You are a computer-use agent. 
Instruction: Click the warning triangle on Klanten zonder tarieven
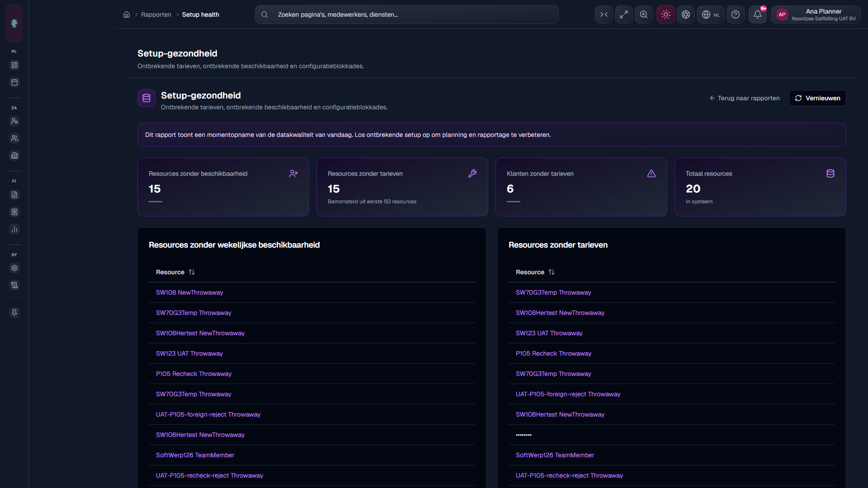coord(651,174)
